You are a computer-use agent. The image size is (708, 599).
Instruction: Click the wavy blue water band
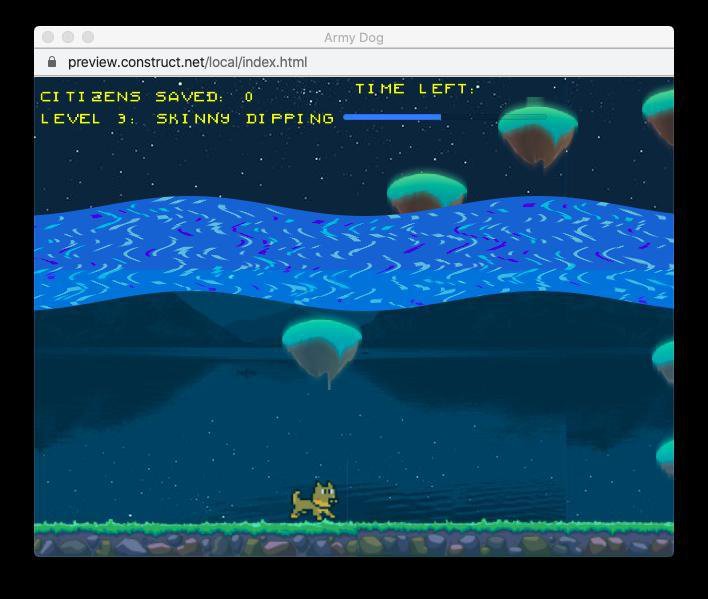pyautogui.click(x=354, y=254)
